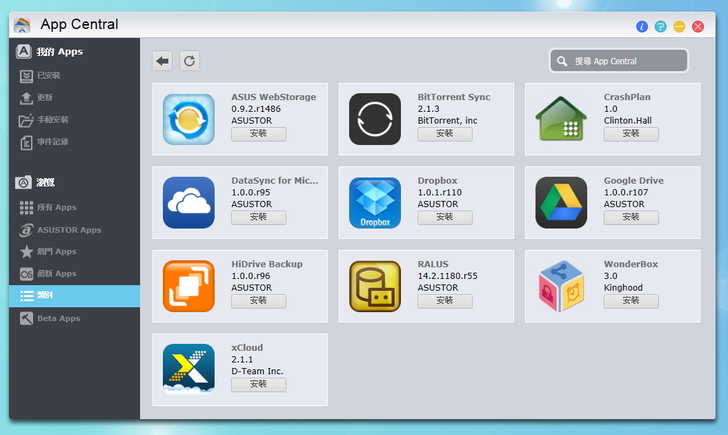Click the Google Drive app icon

pyautogui.click(x=561, y=203)
